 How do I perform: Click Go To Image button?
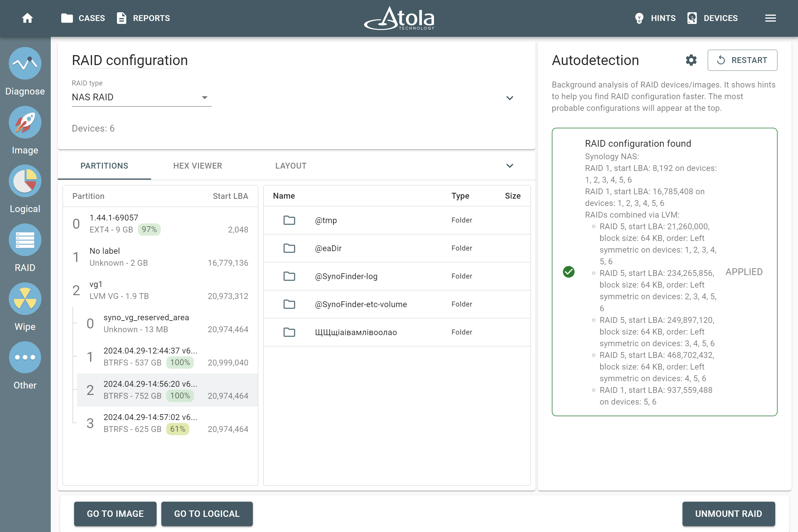115,514
